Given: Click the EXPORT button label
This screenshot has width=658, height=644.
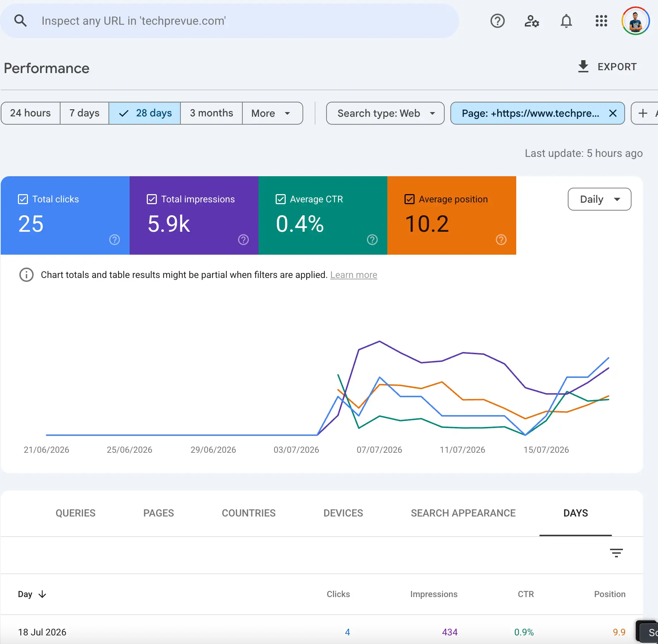Looking at the screenshot, I should coord(617,67).
